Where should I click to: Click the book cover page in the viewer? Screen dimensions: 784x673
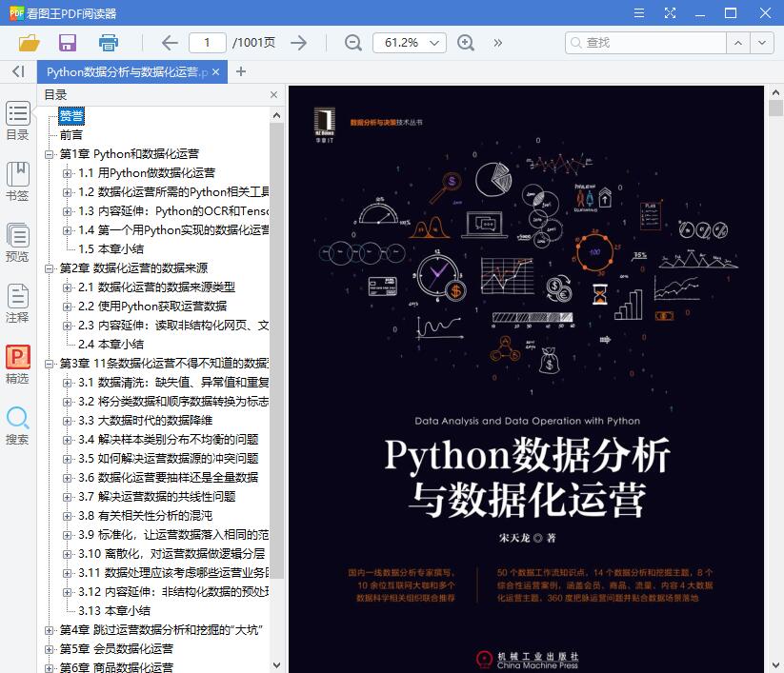[x=526, y=379]
